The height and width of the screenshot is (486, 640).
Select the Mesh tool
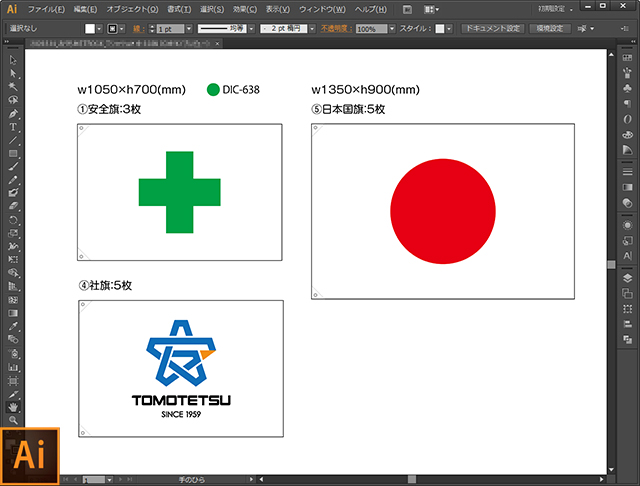(13, 300)
